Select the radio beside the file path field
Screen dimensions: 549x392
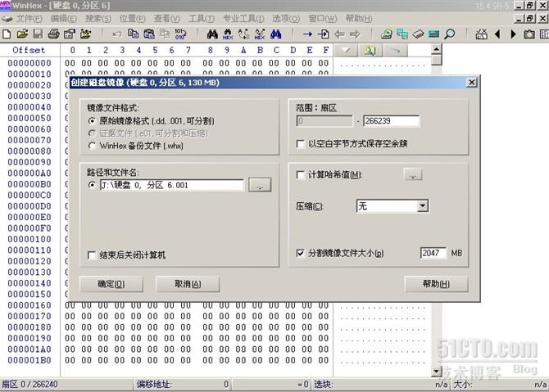(92, 185)
